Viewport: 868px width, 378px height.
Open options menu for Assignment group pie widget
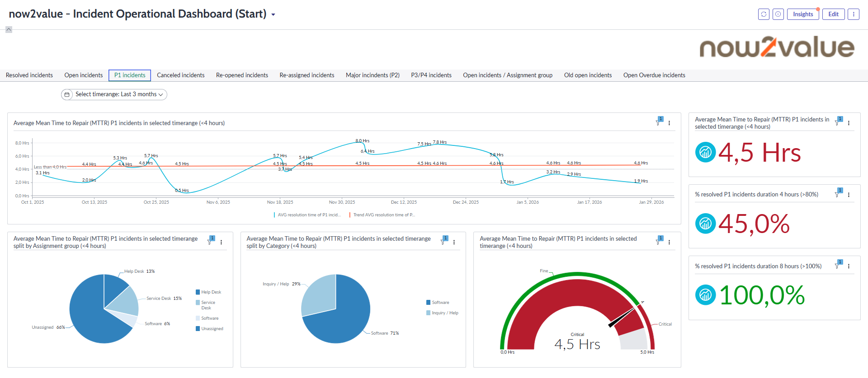[x=221, y=242]
